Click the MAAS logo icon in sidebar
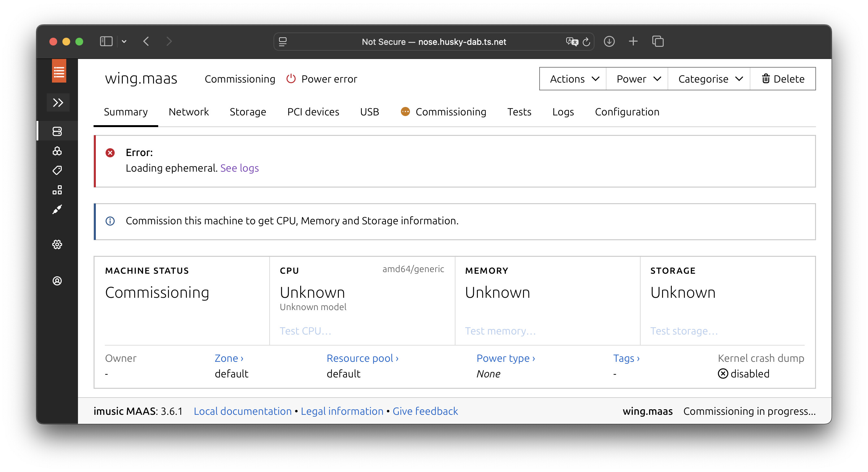Viewport: 868px width, 472px height. coord(58,72)
